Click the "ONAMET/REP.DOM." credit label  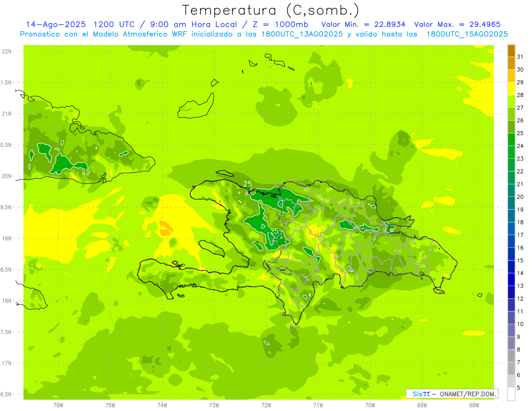(x=468, y=394)
